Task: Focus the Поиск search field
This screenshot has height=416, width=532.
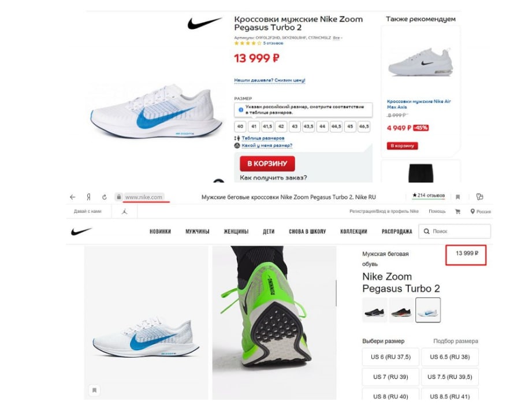Action: (455, 231)
